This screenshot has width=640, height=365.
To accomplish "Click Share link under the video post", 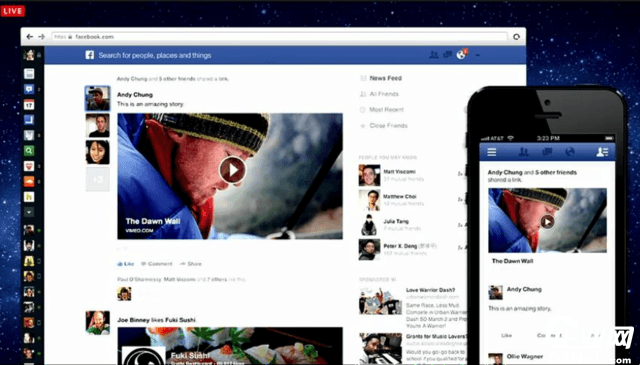I will [191, 264].
